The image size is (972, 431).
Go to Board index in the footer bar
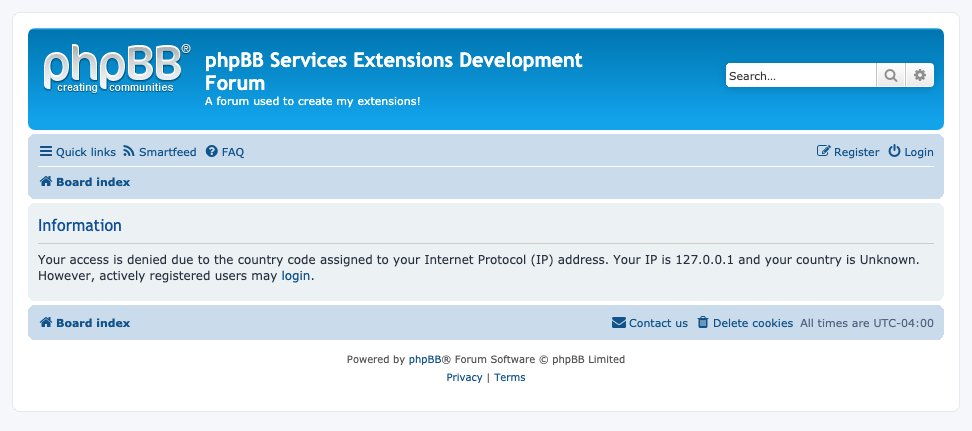[x=85, y=323]
